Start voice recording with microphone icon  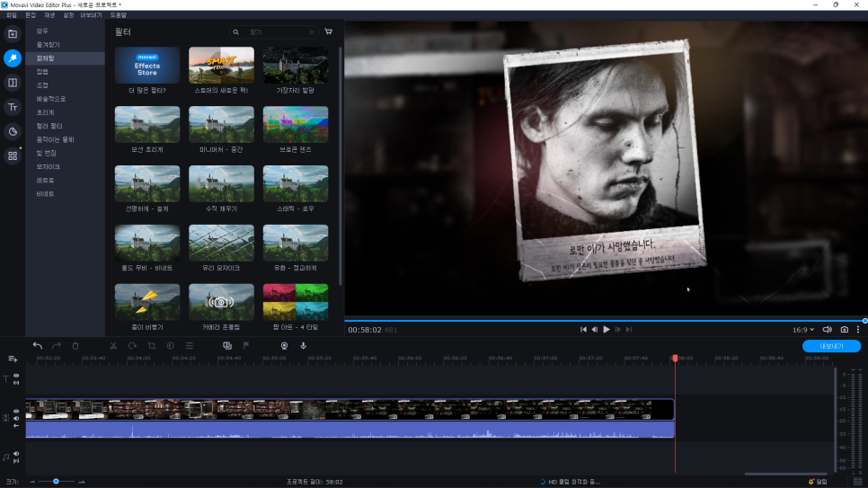[304, 346]
